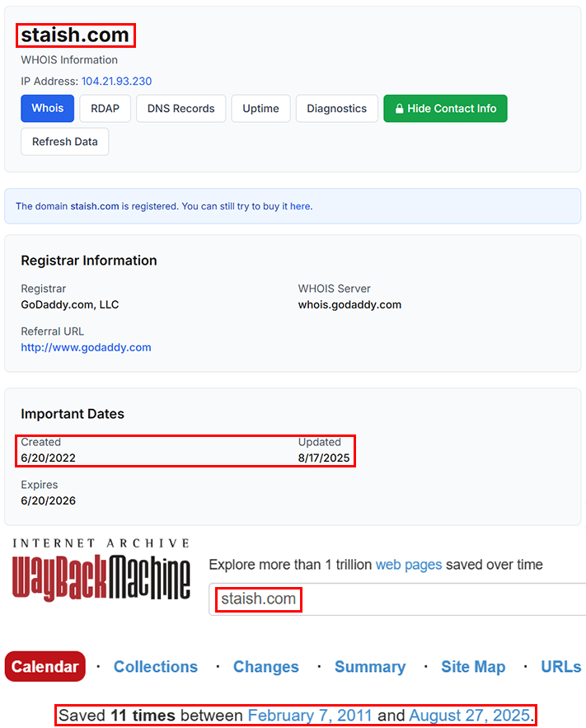This screenshot has width=586, height=728.
Task: Open the IP address 104.21.93.230 link
Action: tap(116, 82)
